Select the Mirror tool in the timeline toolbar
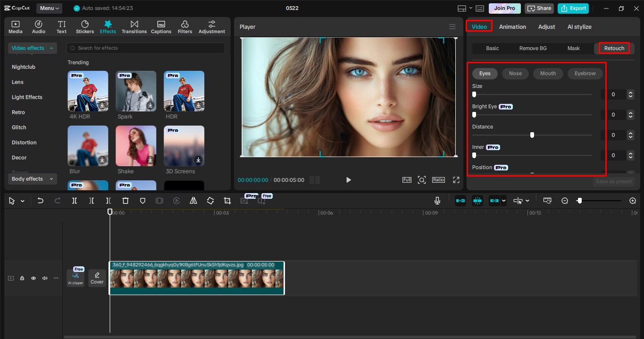644x339 pixels. click(193, 200)
